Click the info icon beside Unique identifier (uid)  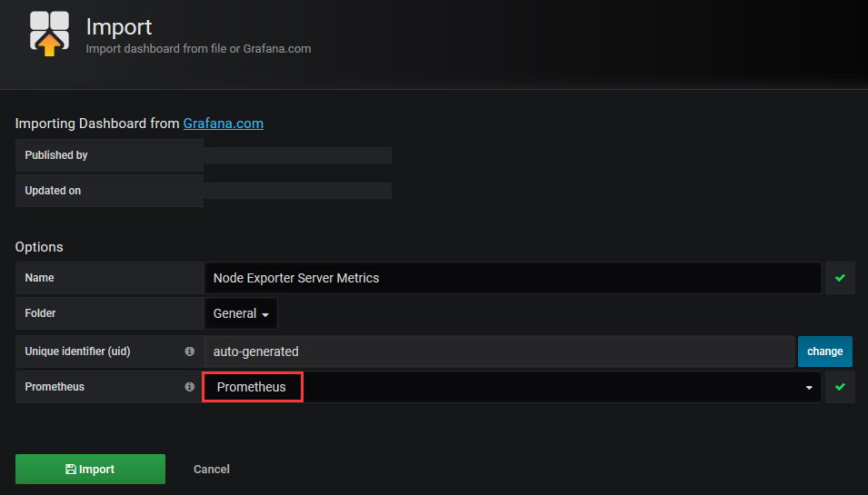pyautogui.click(x=189, y=351)
